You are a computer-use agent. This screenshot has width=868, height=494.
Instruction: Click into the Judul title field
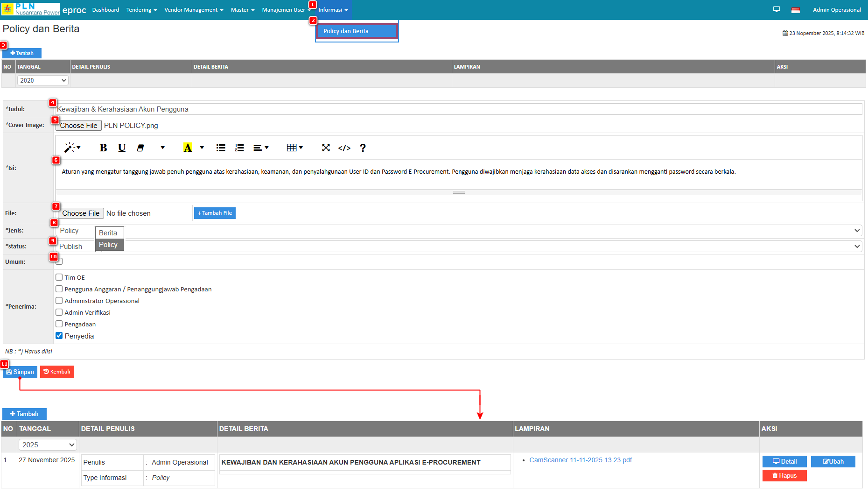(x=457, y=109)
